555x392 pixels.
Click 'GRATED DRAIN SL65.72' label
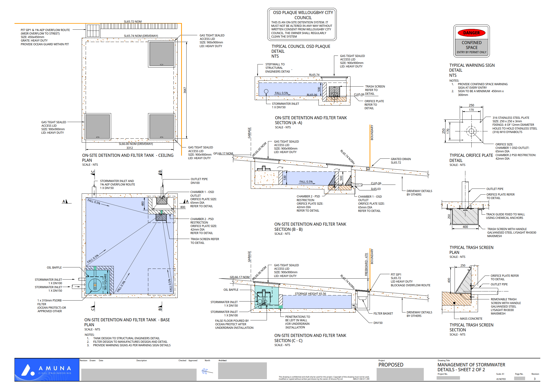(400, 161)
